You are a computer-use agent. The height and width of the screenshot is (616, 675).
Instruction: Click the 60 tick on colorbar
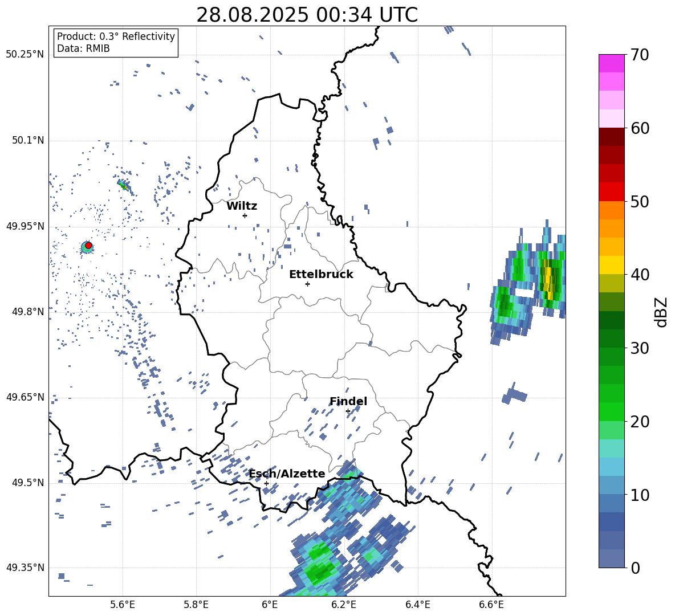coord(639,128)
